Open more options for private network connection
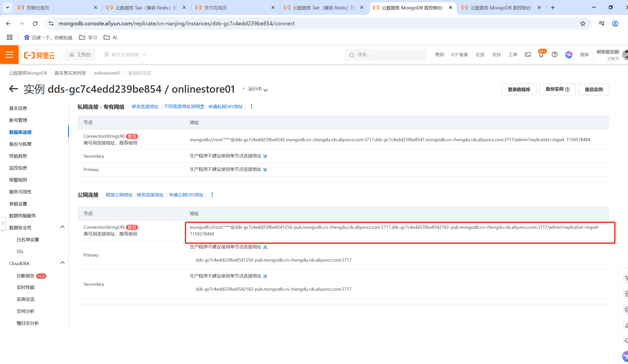Image resolution: width=628 pixels, height=364 pixels. [251, 107]
